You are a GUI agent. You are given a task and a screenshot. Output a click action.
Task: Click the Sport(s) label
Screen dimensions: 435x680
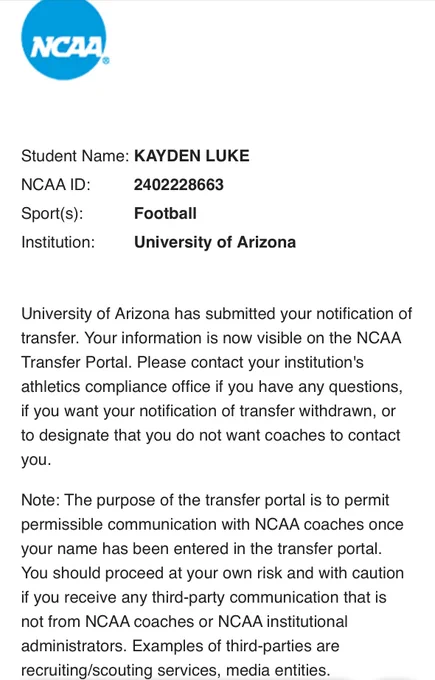(52, 214)
